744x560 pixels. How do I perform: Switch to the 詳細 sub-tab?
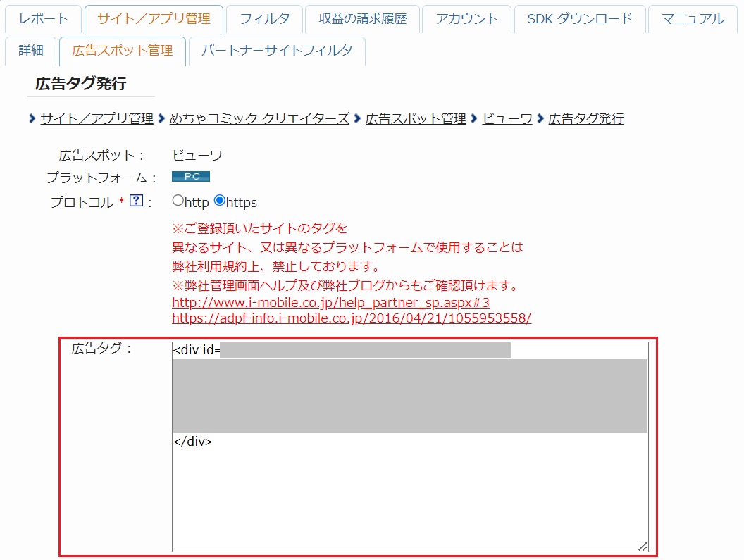point(31,51)
